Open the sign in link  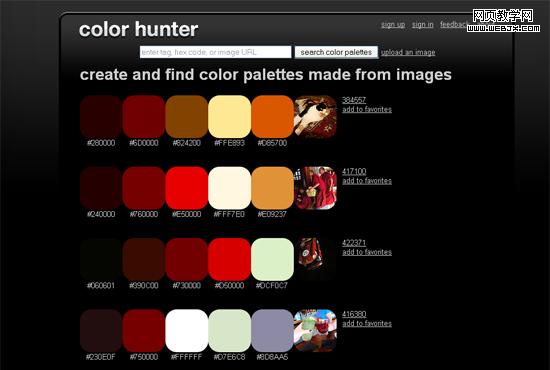coord(423,25)
